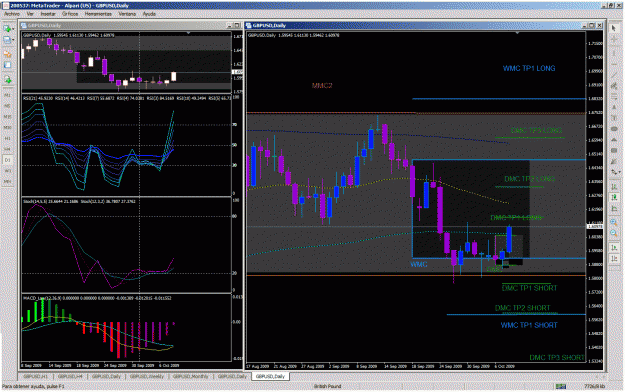Select the DMC TP1 SHORT label
This screenshot has height=392, width=625.
tap(529, 288)
